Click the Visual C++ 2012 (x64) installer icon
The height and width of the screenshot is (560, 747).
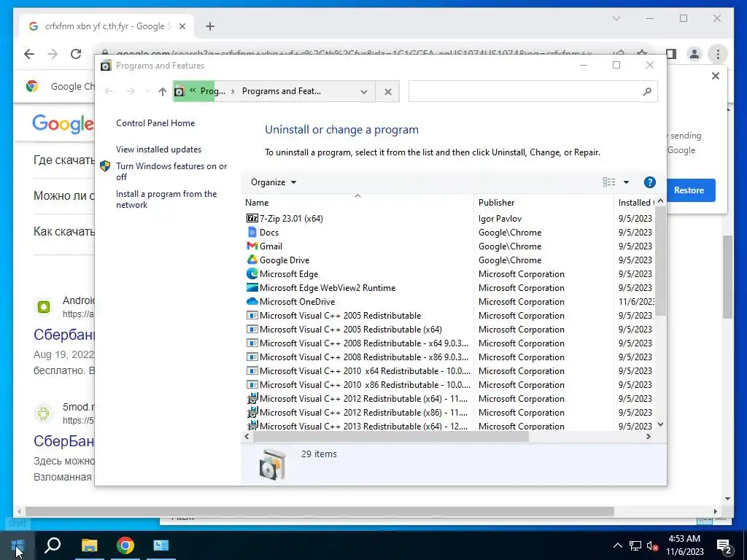tap(252, 398)
